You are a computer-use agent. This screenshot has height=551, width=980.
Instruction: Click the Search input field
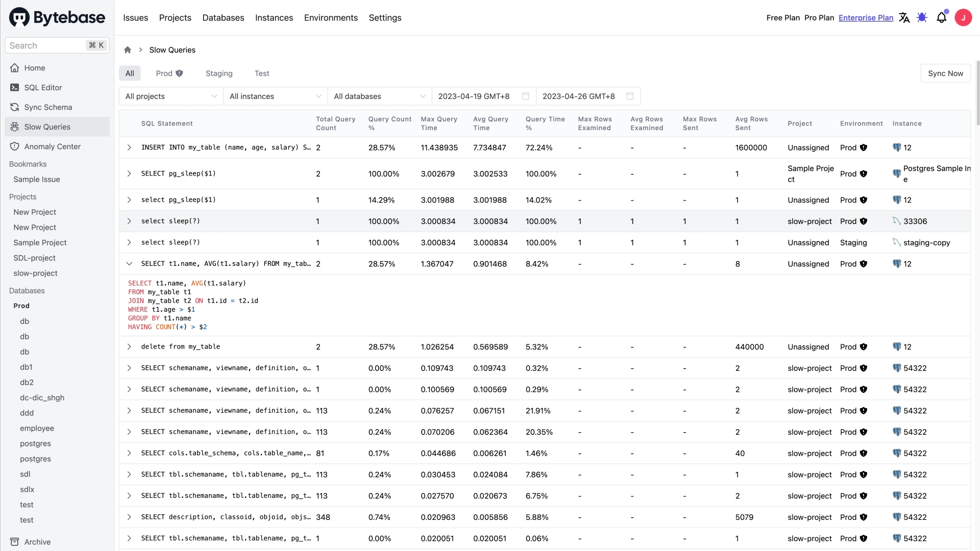(57, 45)
